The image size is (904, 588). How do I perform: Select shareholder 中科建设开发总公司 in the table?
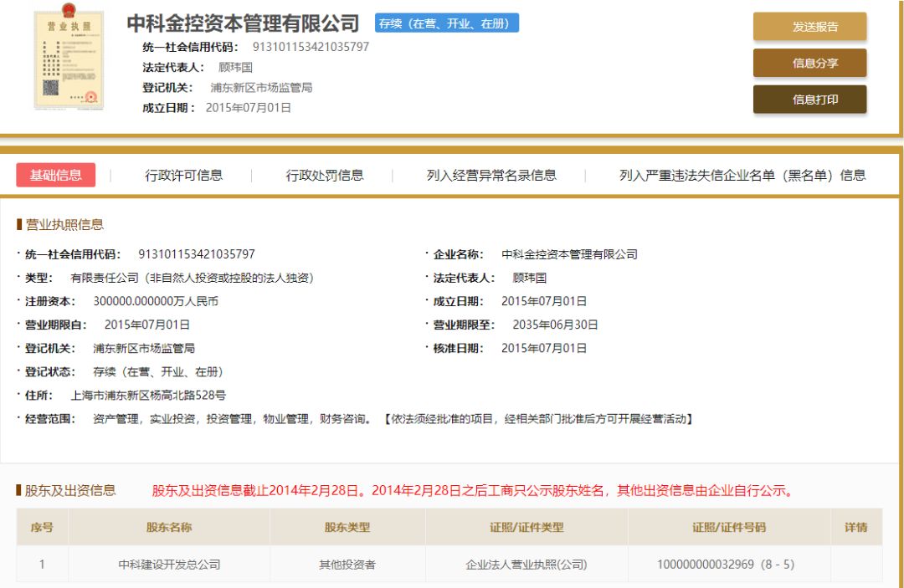pyautogui.click(x=169, y=565)
